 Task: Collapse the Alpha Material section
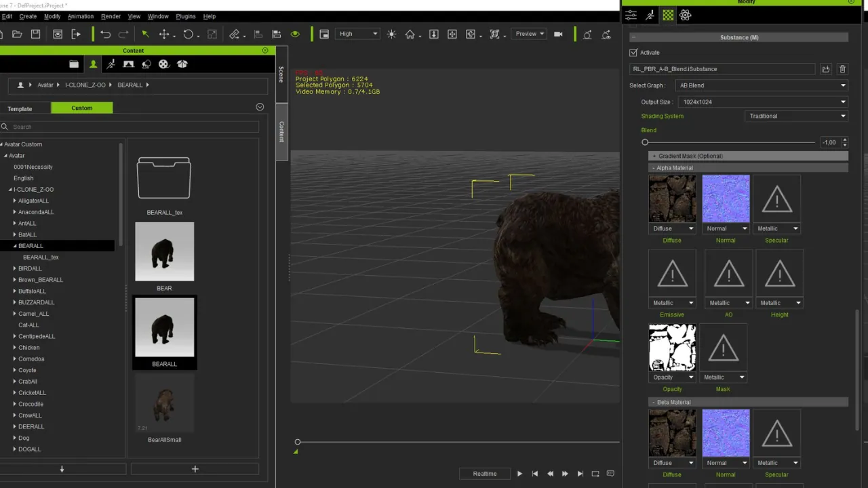click(748, 168)
